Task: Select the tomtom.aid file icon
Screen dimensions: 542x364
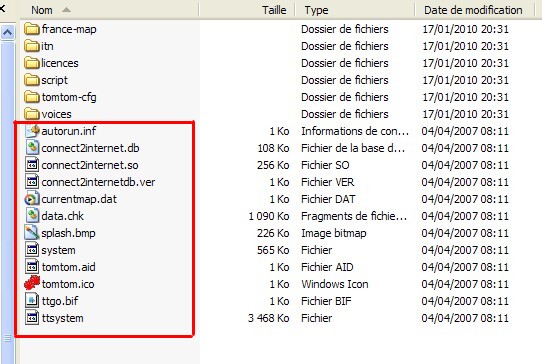Action: point(32,266)
